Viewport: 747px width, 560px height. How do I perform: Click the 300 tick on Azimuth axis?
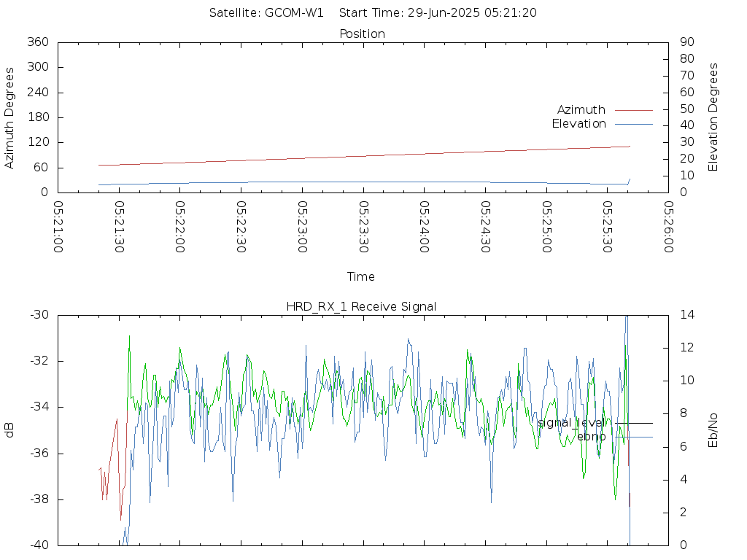pos(38,66)
